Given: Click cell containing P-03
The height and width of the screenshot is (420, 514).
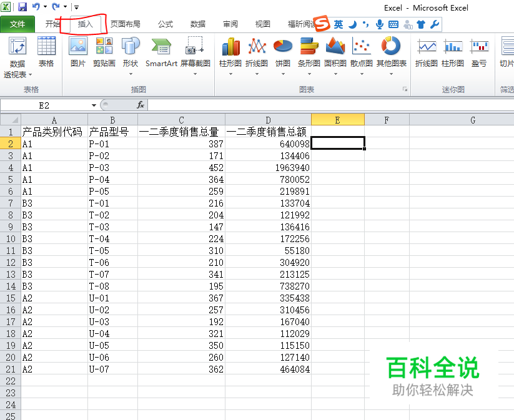Looking at the screenshot, I should click(x=112, y=167).
